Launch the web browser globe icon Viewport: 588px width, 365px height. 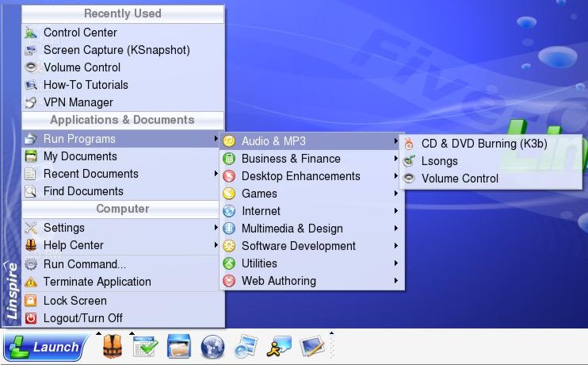(x=212, y=347)
